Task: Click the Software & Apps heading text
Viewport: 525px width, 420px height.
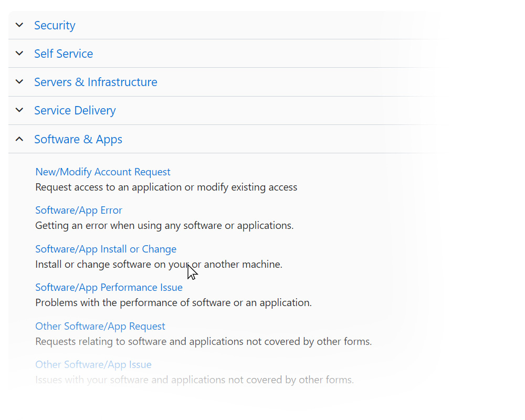Action: pyautogui.click(x=78, y=139)
